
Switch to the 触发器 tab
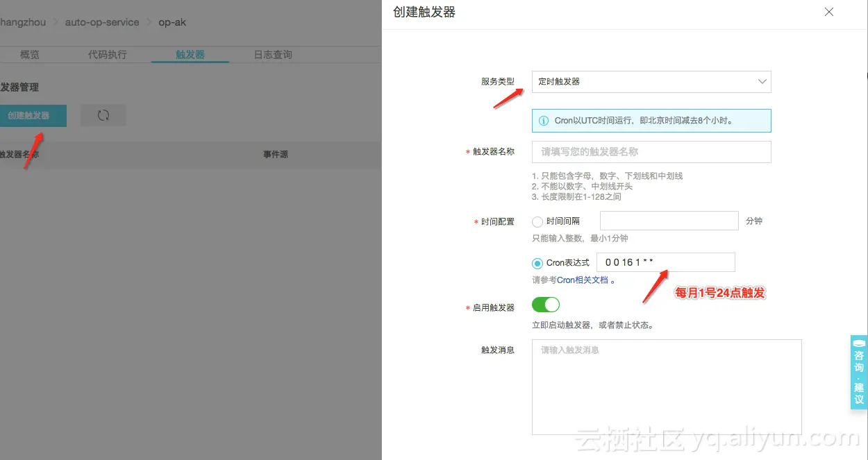click(190, 55)
